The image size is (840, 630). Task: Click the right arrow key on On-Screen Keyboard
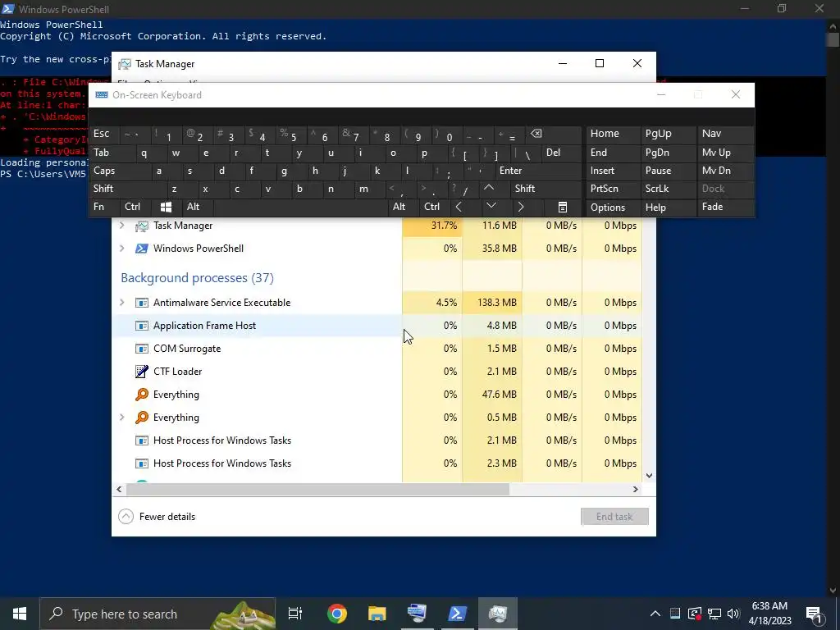click(x=521, y=208)
